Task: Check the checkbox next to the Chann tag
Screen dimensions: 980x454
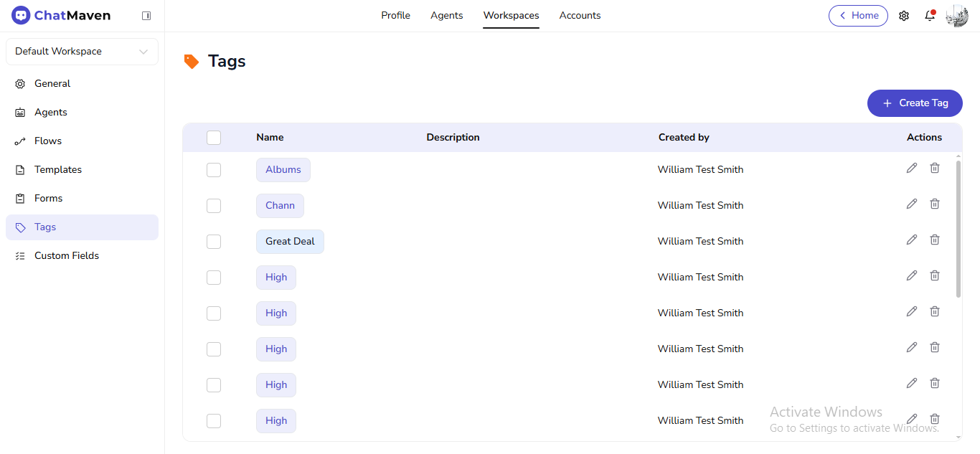Action: tap(213, 206)
